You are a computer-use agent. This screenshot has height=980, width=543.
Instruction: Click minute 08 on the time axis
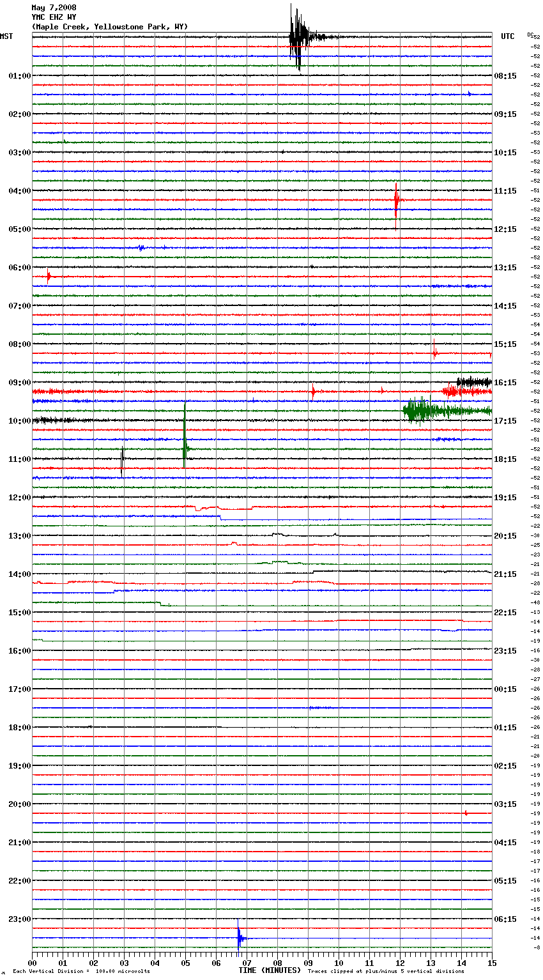(277, 963)
